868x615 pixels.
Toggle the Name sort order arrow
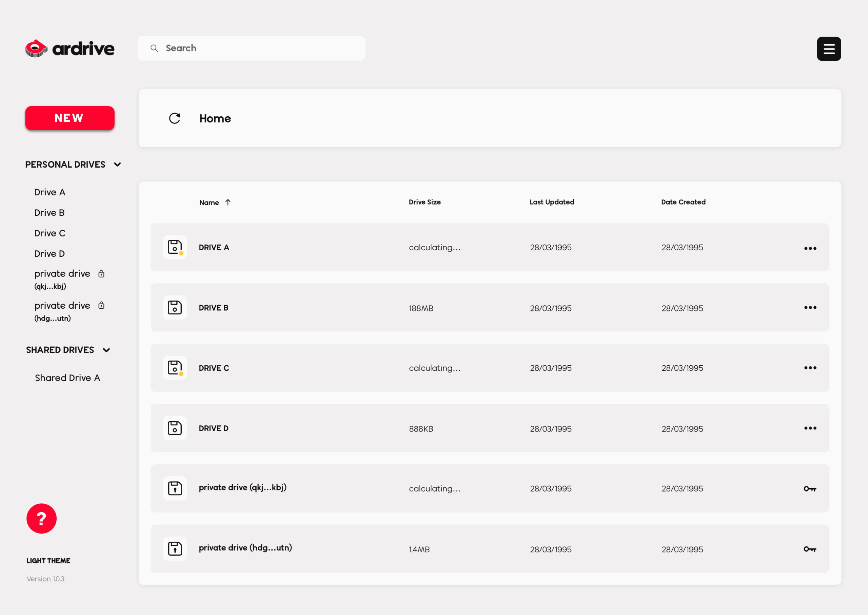(x=229, y=202)
